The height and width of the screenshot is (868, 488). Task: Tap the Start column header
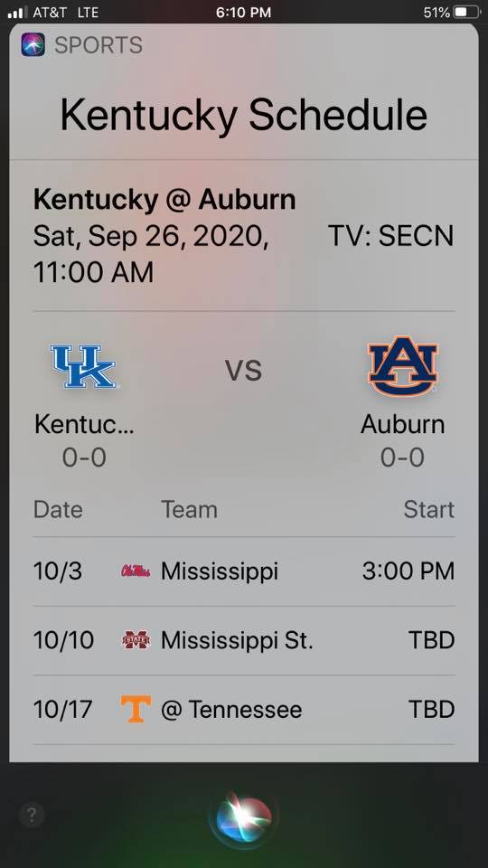pyautogui.click(x=428, y=509)
